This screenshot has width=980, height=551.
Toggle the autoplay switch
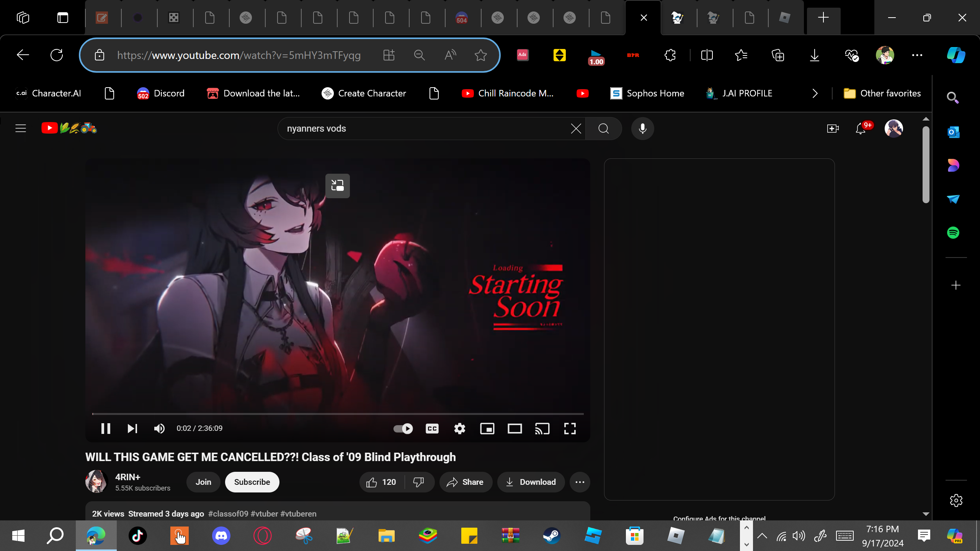(x=403, y=429)
